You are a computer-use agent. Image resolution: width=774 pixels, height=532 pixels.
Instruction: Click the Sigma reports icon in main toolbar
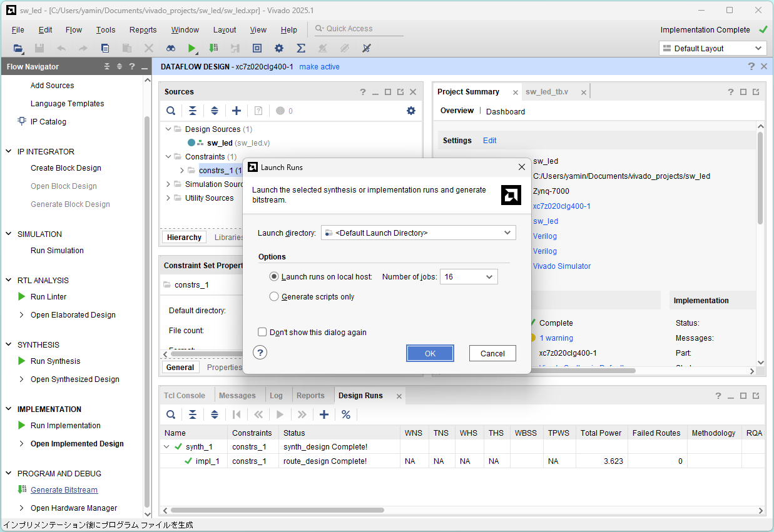coord(300,48)
